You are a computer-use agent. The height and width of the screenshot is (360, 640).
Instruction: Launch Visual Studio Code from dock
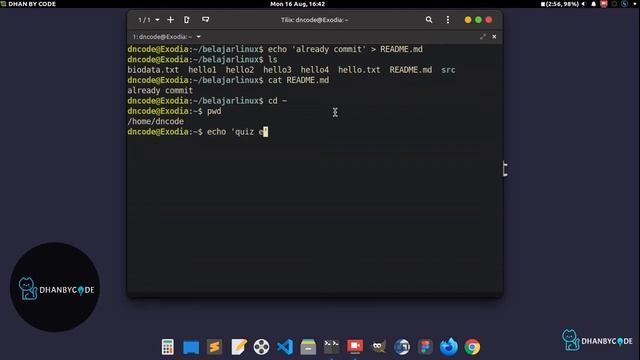(x=285, y=347)
